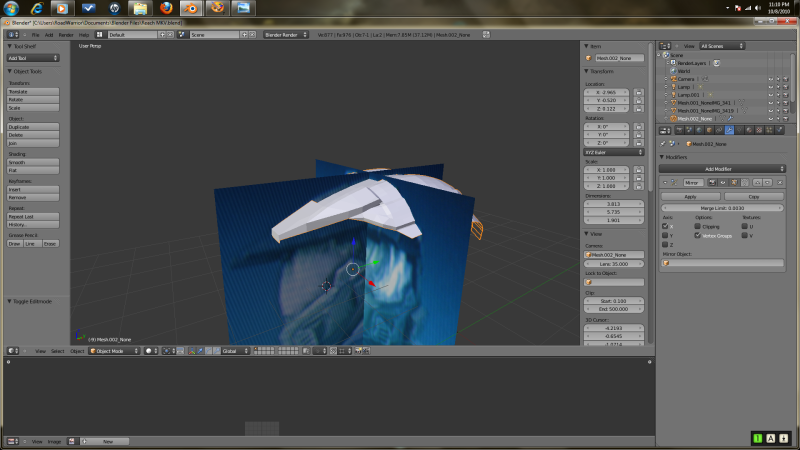Open the Add Modifier dropdown

(x=722, y=169)
